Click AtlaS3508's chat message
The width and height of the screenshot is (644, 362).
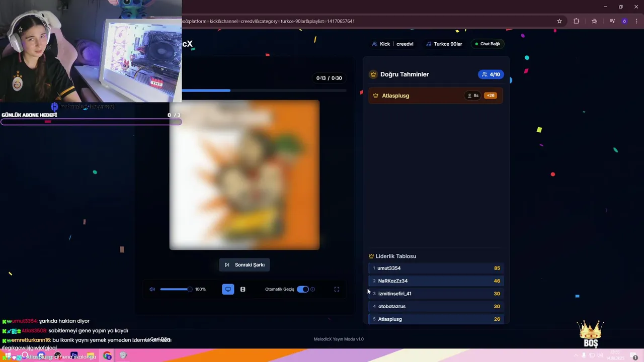[65, 331]
